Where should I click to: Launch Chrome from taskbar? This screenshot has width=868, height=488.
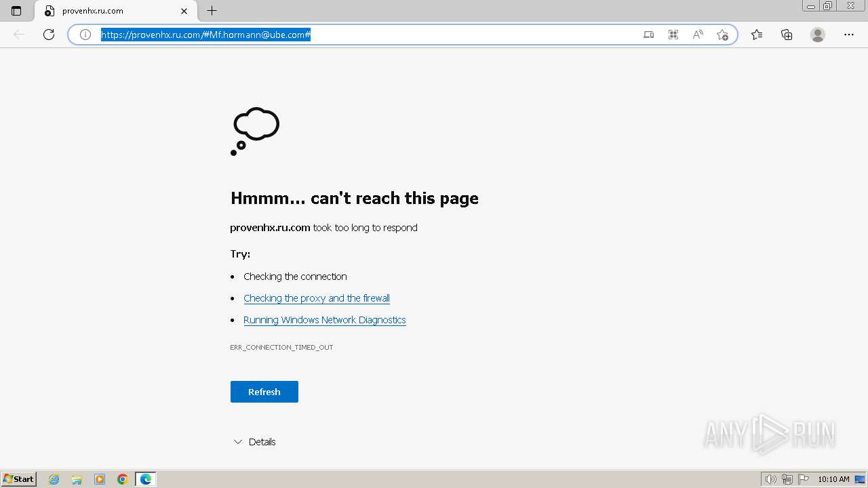coord(123,479)
